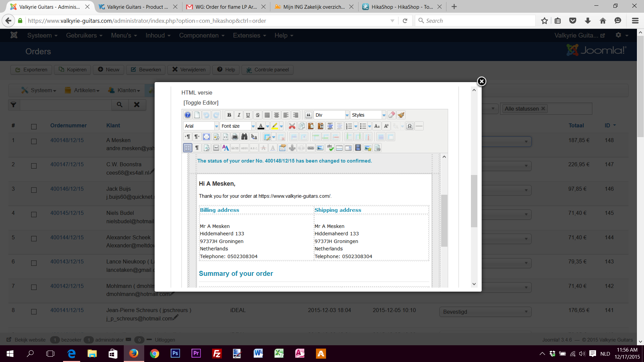The image size is (644, 362).
Task: Open find with the binoculars icon
Action: click(x=244, y=137)
